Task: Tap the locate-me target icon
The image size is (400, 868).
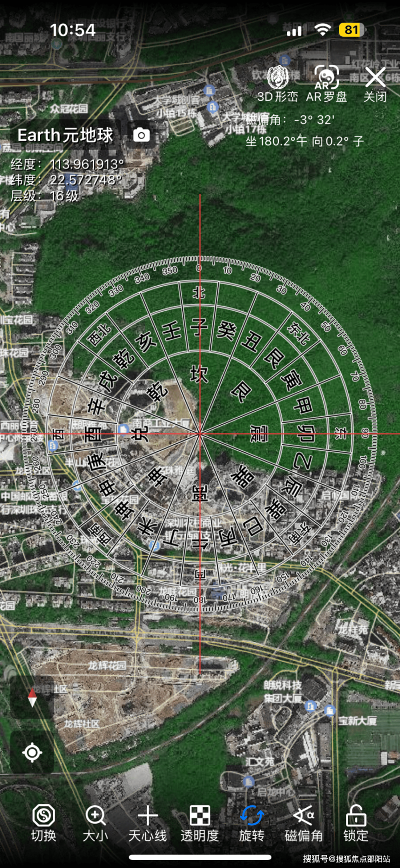Action: (x=32, y=752)
